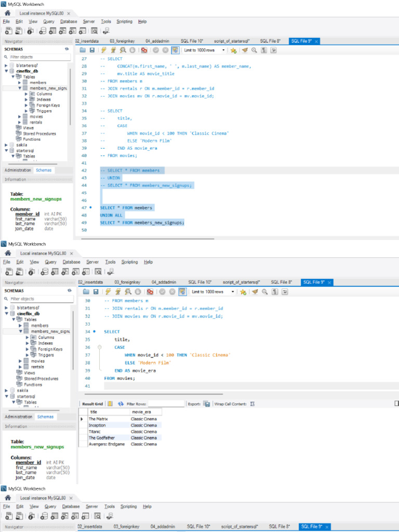This screenshot has width=399, height=532.
Task: Open Server menu in middle window
Action: 92,262
